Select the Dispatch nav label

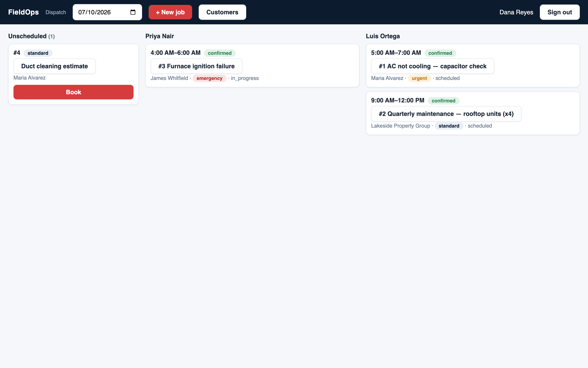(x=56, y=12)
